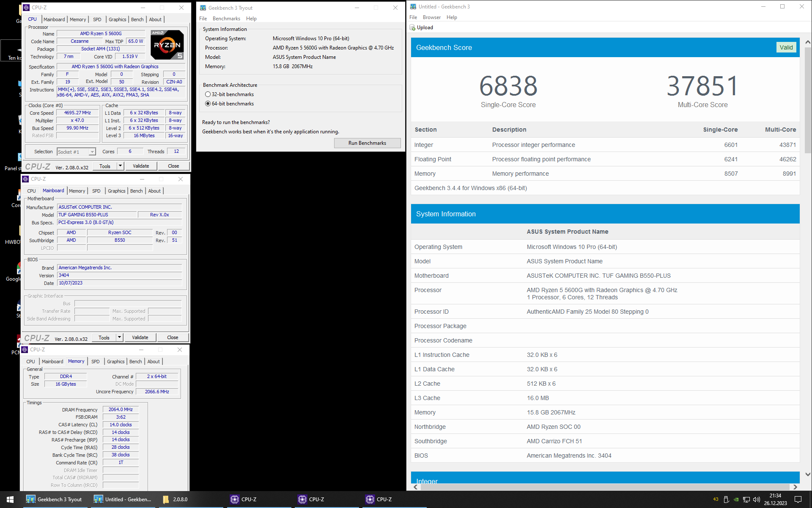Open Graphics tab in Mainboard CPU-Z window
Screen dimensions: 812x508
117,191
